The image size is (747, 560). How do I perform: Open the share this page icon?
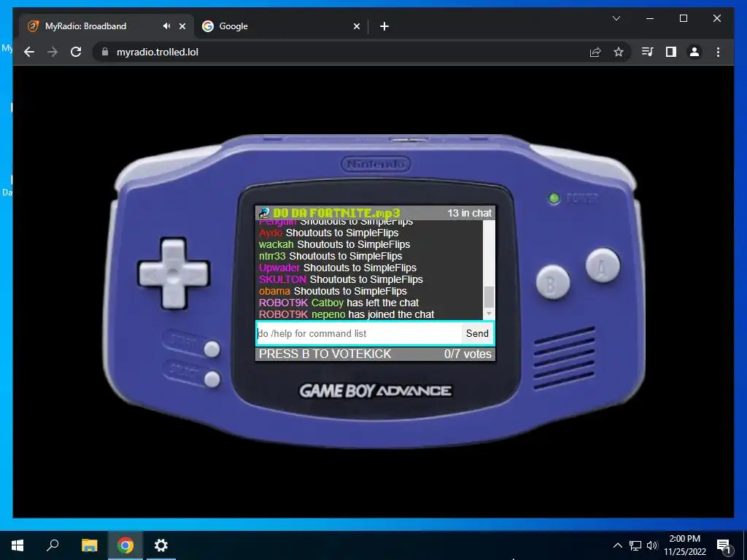595,52
